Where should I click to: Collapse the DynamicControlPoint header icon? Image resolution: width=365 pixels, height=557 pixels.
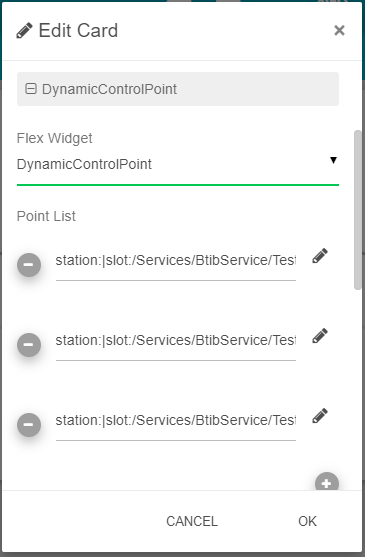pos(31,88)
